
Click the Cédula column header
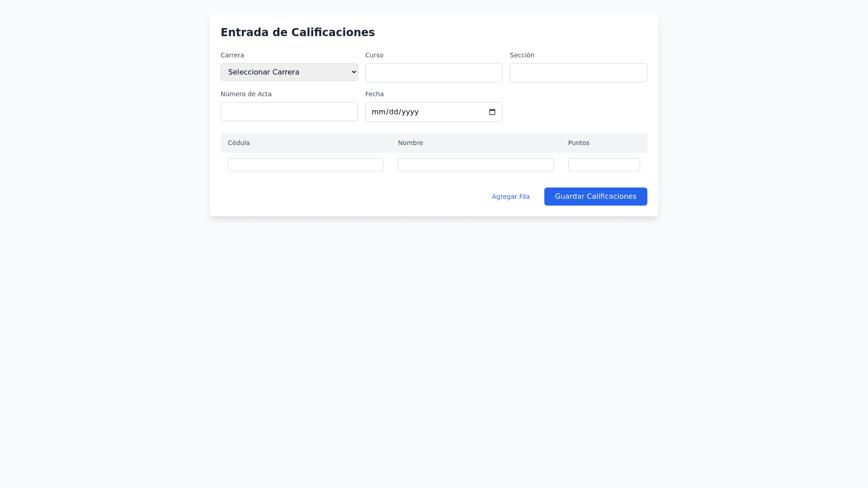239,143
